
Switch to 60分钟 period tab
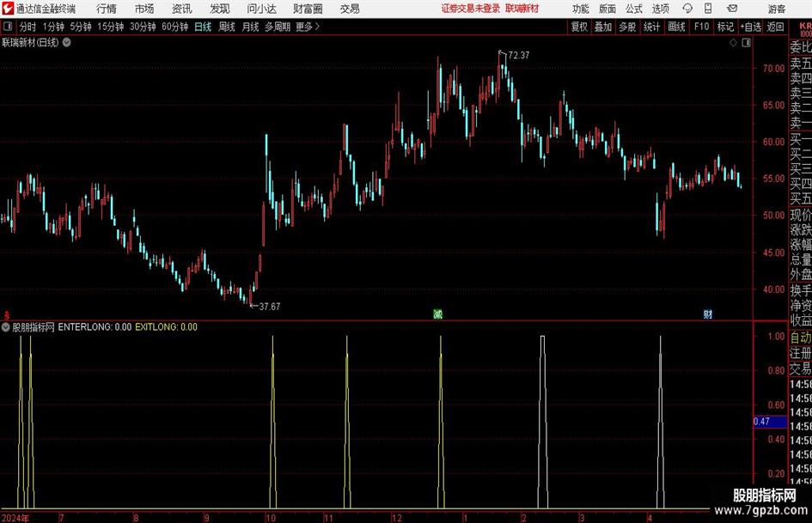[x=175, y=27]
